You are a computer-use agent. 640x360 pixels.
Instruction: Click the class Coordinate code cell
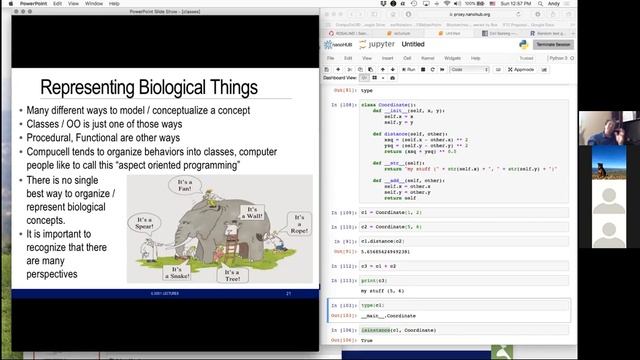click(x=464, y=151)
